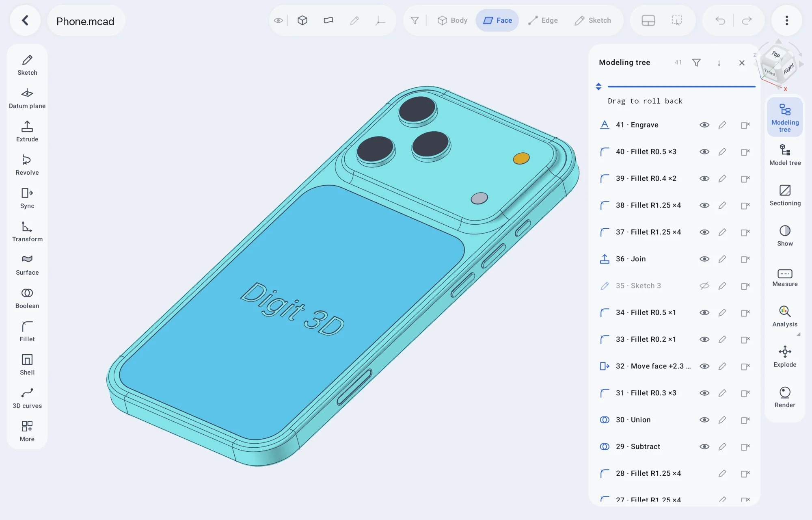Switch selection mode to Body
Screen dimensions: 812x520
tap(452, 20)
